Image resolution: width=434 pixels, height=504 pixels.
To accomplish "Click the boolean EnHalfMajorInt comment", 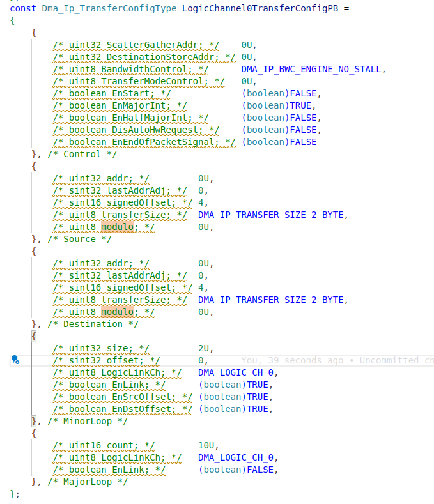I will pyautogui.click(x=130, y=118).
